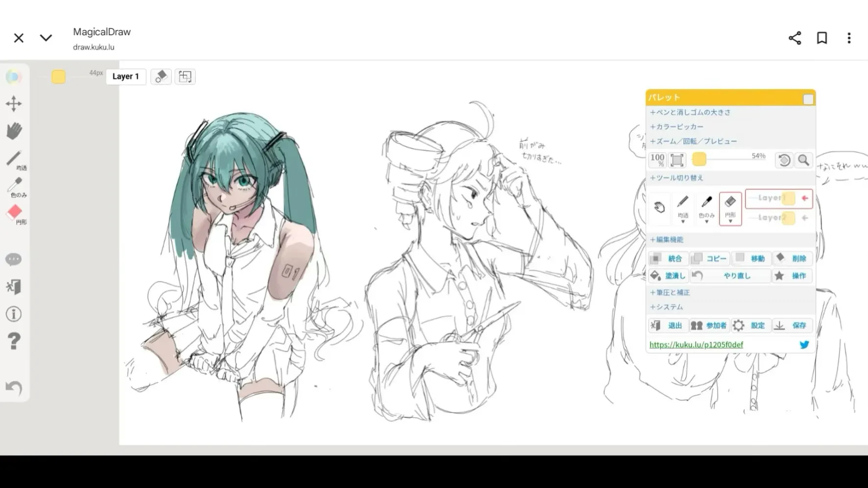The image size is (868, 488).
Task: Open the 円形 eraser shape dropdown arrow
Action: pyautogui.click(x=730, y=222)
